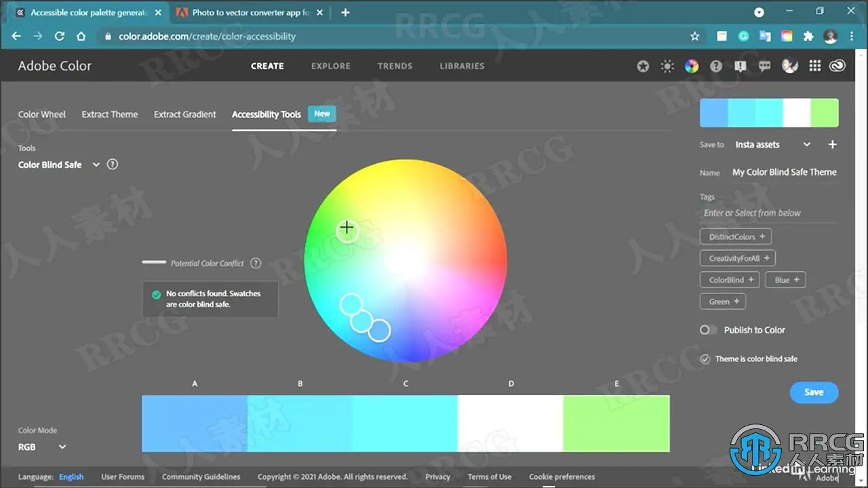Toggle the sun brightness theme icon

pyautogui.click(x=667, y=66)
